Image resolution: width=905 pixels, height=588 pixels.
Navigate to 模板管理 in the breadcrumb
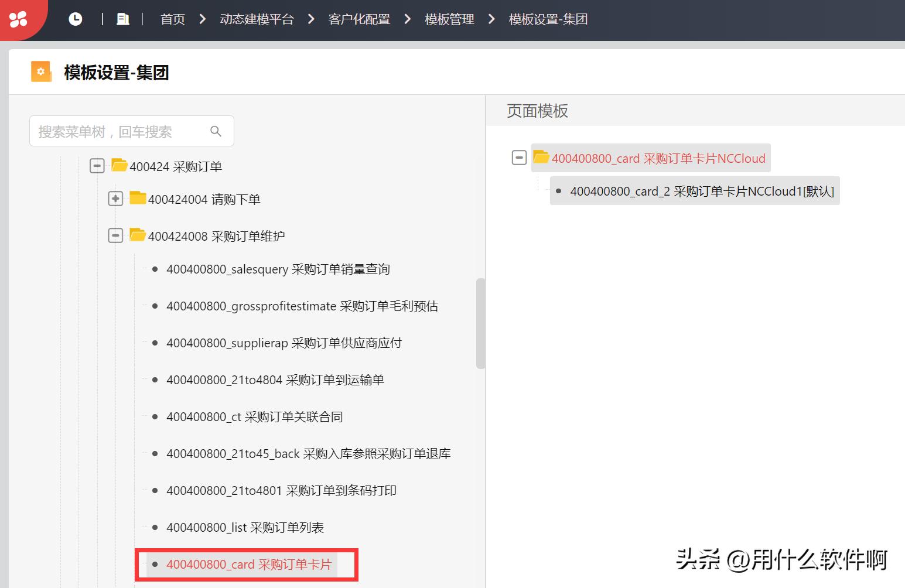tap(449, 19)
